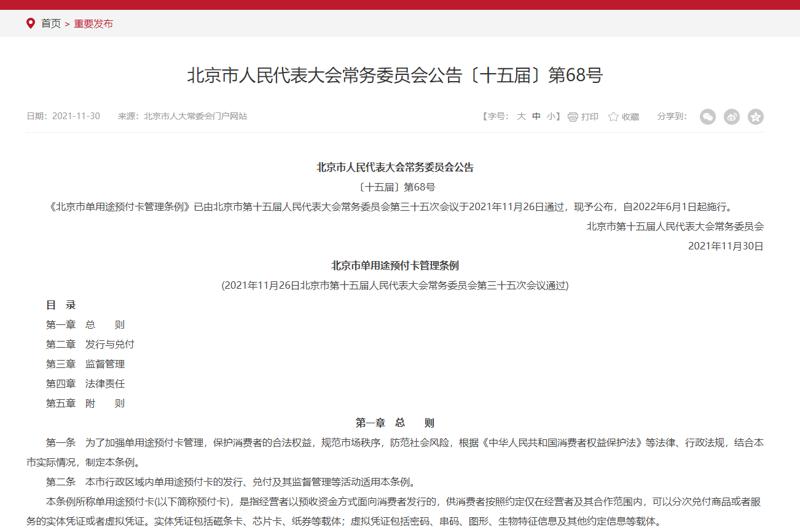Select 第五章 附则 in contents
The width and height of the screenshot is (800, 532).
(x=85, y=403)
